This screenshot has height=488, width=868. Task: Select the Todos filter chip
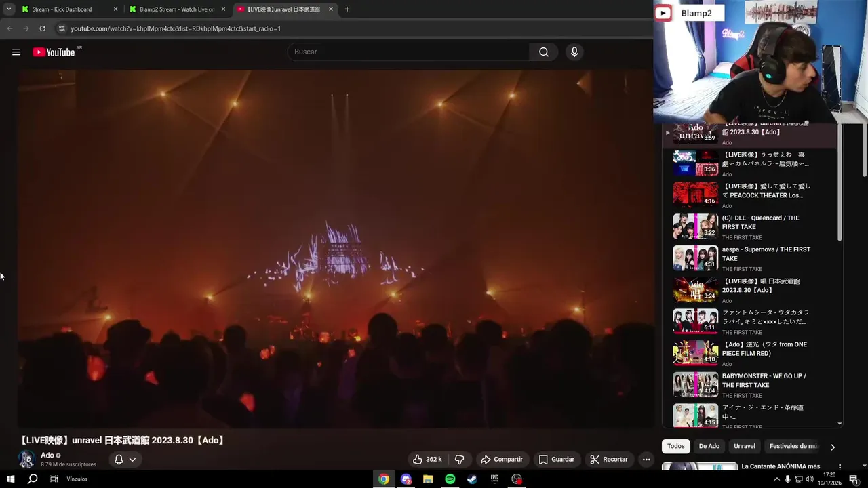[x=676, y=446]
